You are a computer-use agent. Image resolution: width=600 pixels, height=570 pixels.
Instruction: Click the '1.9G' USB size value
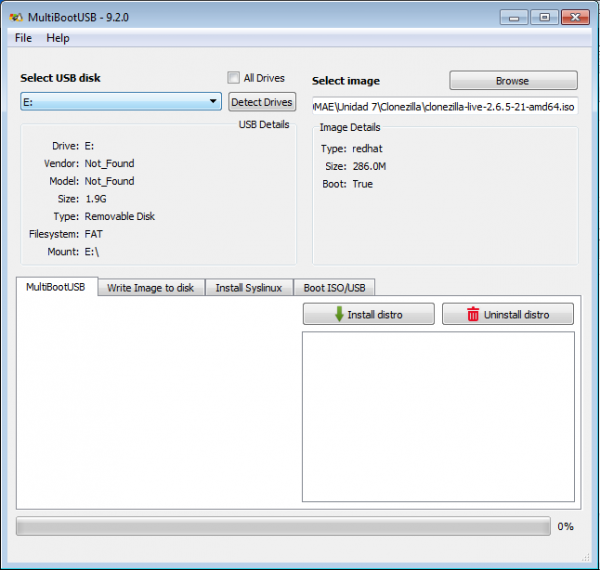click(x=96, y=199)
